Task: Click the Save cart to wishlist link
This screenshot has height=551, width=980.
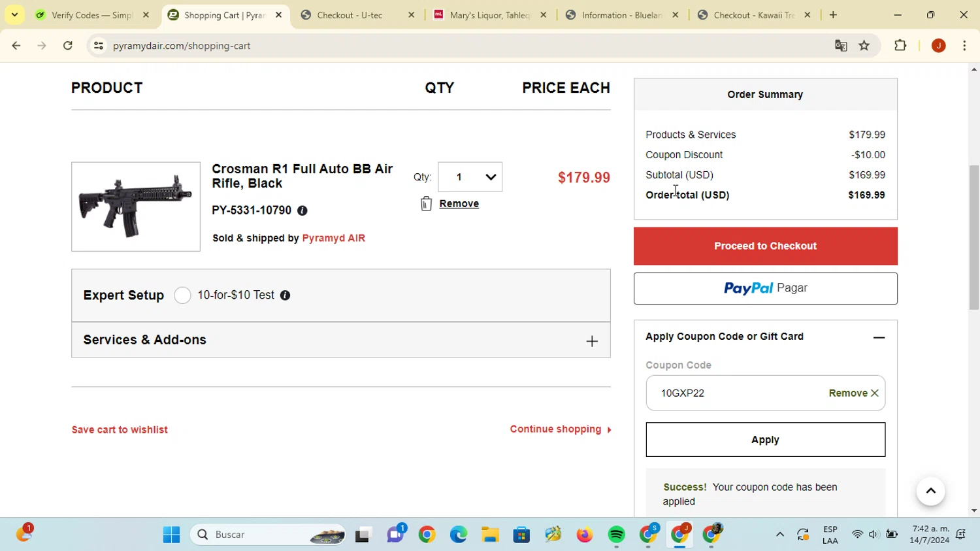Action: [x=120, y=430]
